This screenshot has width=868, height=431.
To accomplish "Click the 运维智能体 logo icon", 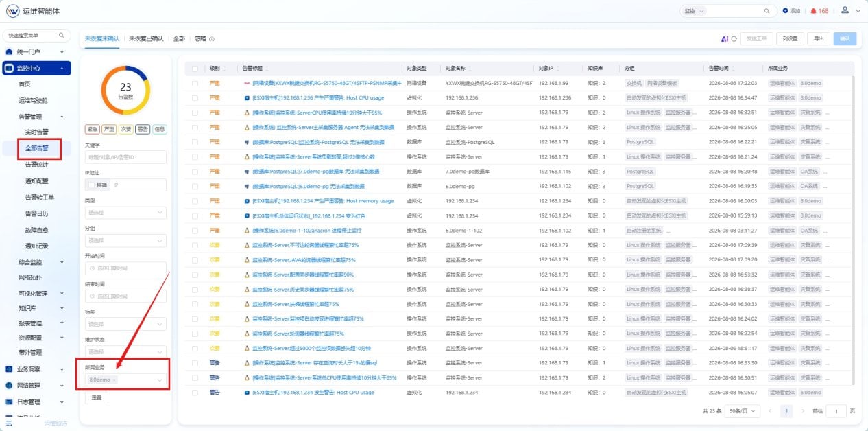I will pos(12,12).
